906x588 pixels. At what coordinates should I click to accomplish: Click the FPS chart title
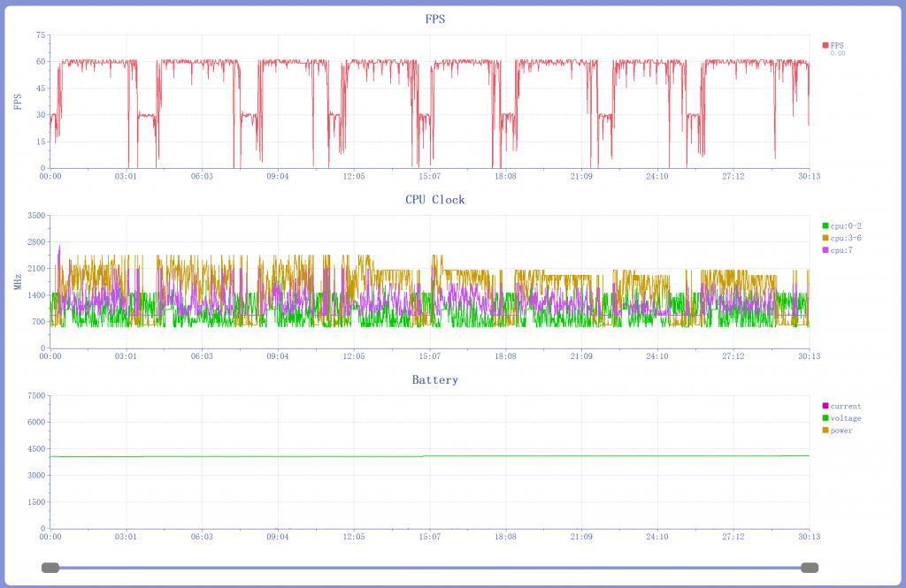434,19
